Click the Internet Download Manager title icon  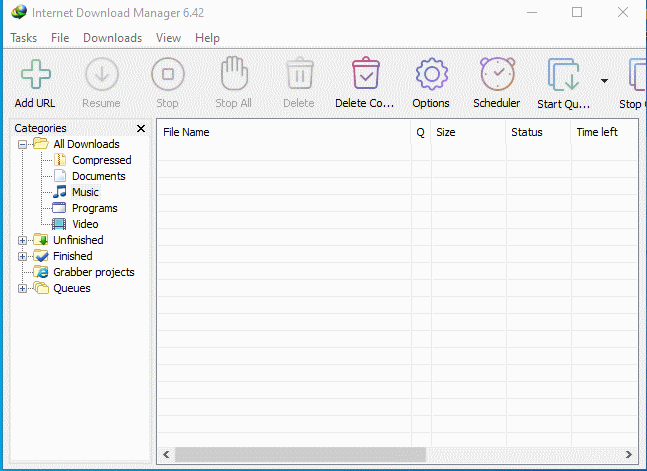pos(19,12)
